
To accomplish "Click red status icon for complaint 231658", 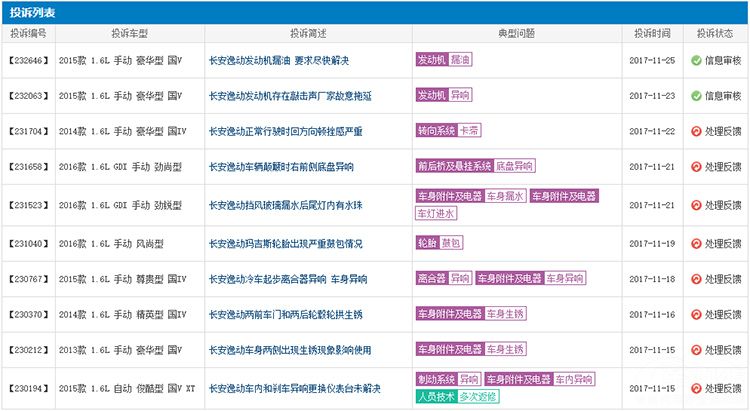I will pyautogui.click(x=696, y=167).
